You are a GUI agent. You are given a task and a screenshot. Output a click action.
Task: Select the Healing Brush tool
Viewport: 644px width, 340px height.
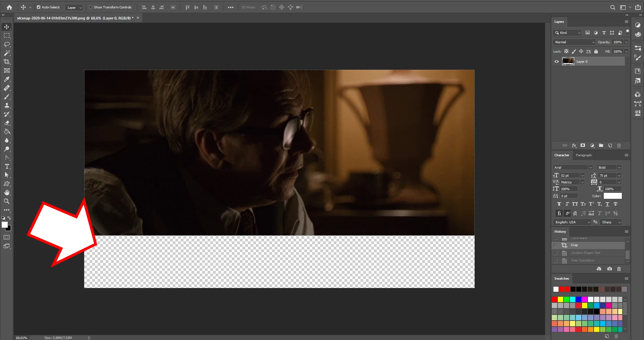tap(7, 88)
